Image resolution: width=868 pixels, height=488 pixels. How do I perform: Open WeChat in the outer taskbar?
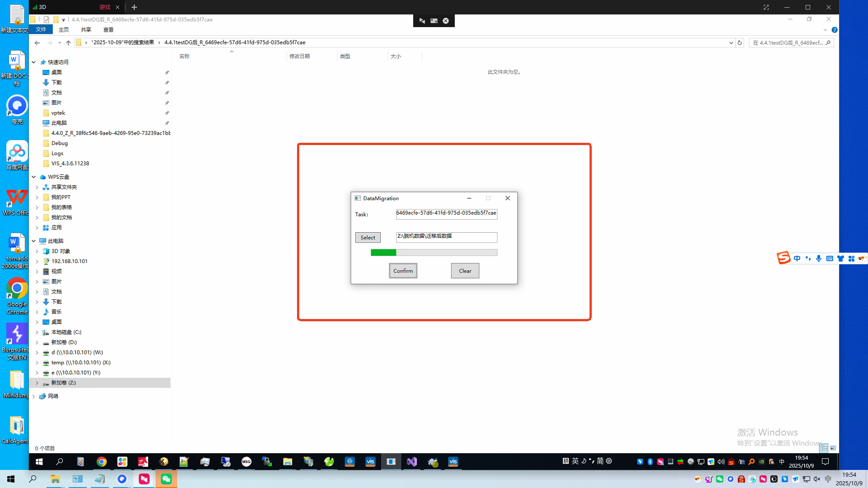pos(166,479)
